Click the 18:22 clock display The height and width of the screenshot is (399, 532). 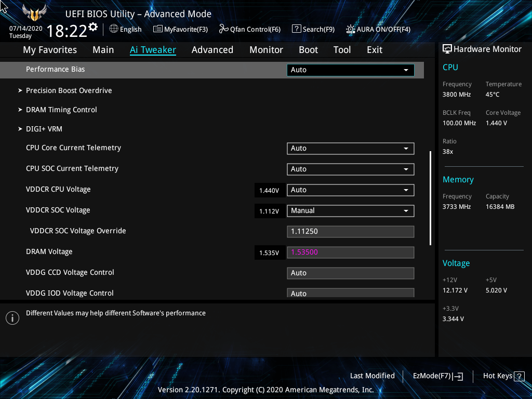coord(67,31)
